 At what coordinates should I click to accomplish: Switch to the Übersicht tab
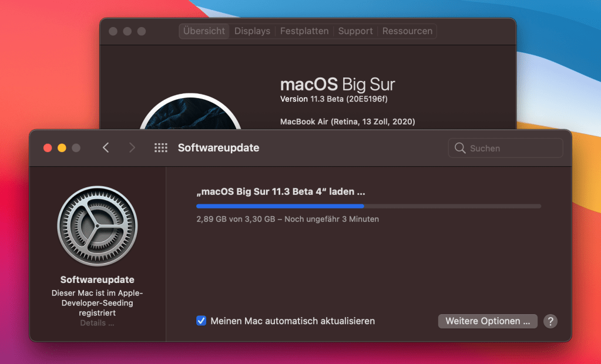click(204, 31)
